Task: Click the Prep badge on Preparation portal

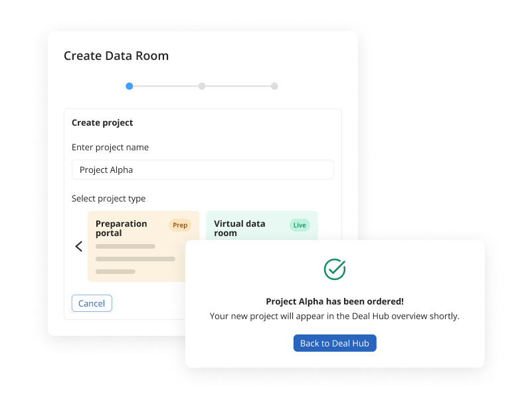Action: point(180,225)
